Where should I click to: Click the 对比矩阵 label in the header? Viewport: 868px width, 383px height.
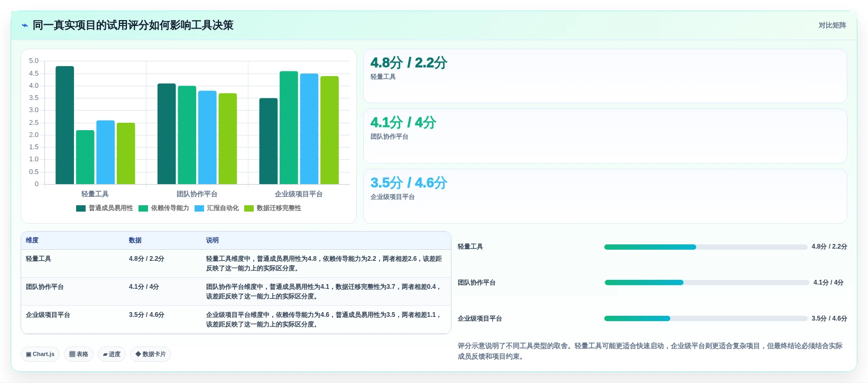click(x=832, y=25)
